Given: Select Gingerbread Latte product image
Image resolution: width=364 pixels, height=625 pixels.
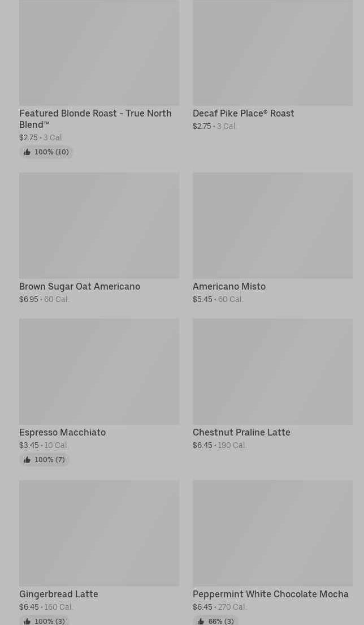Looking at the screenshot, I should tap(99, 533).
